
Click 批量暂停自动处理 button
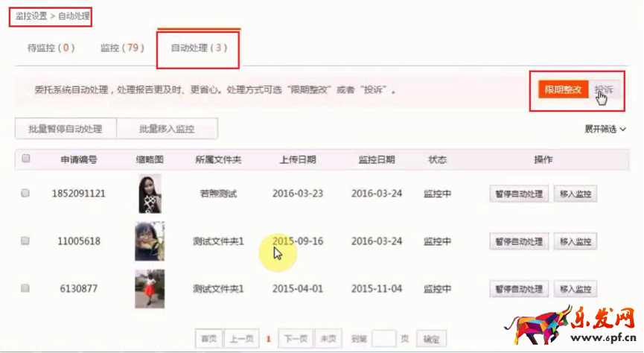point(66,129)
